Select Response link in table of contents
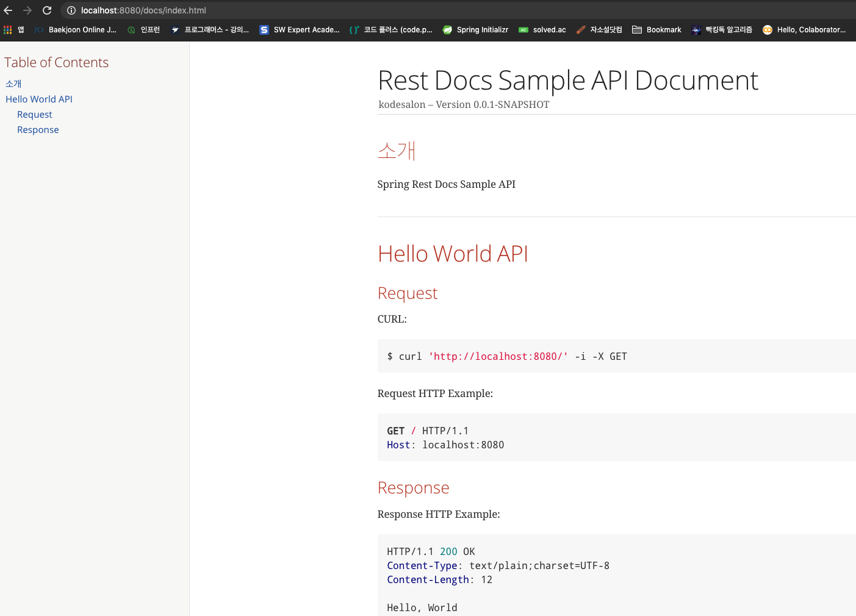Viewport: 856px width, 616px height. click(x=38, y=129)
